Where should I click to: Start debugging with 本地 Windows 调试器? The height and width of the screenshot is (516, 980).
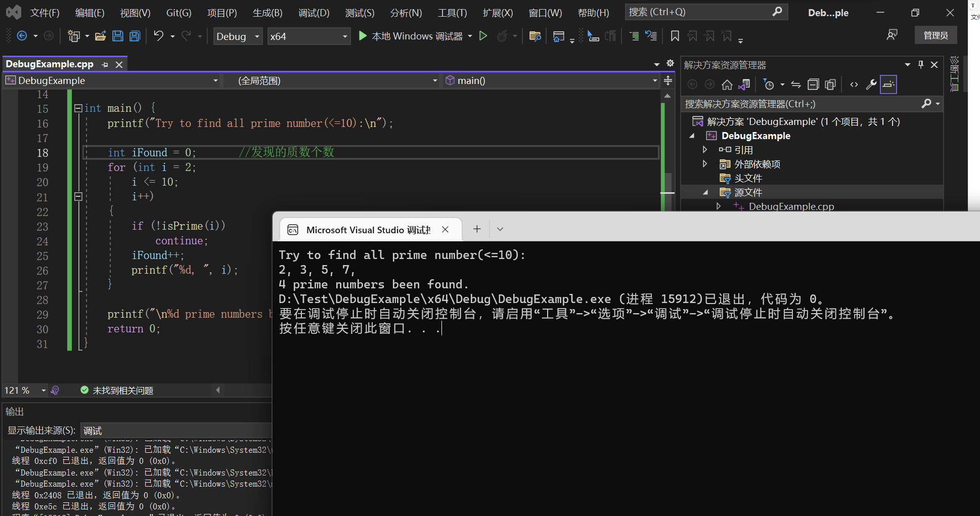click(x=411, y=36)
